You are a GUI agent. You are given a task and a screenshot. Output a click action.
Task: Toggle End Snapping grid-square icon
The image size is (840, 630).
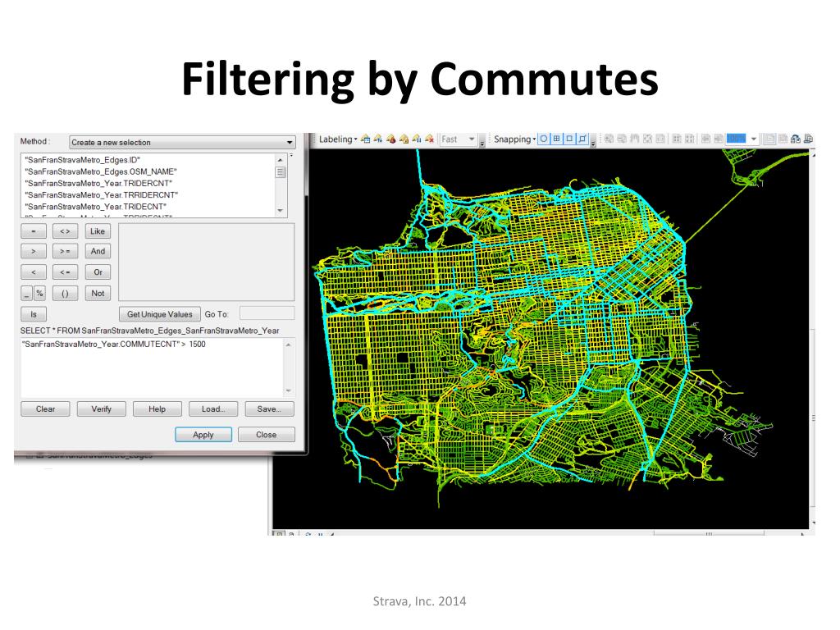557,139
